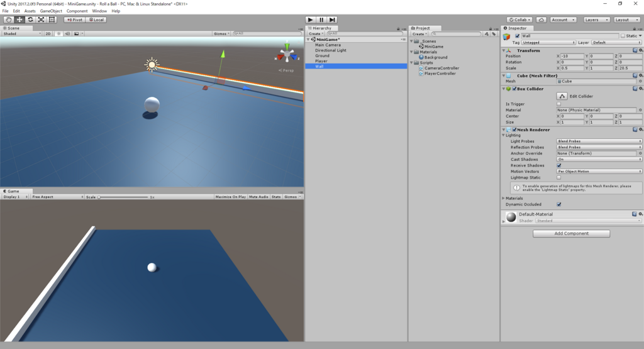Toggle the Wall object active checkbox
This screenshot has height=349, width=644.
pyautogui.click(x=517, y=36)
